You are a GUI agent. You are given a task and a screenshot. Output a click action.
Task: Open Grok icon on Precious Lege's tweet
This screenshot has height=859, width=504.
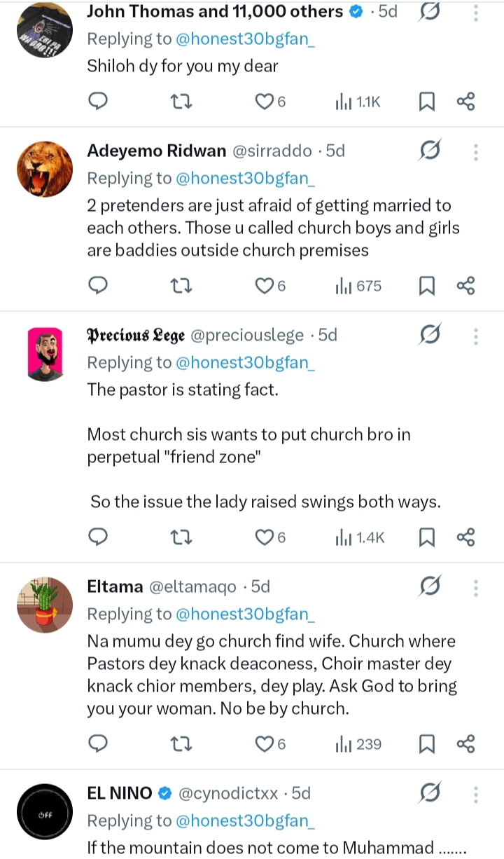pyautogui.click(x=430, y=336)
